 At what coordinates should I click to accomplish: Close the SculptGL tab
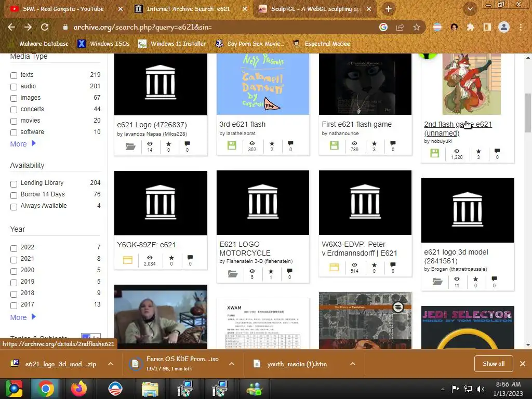click(369, 9)
